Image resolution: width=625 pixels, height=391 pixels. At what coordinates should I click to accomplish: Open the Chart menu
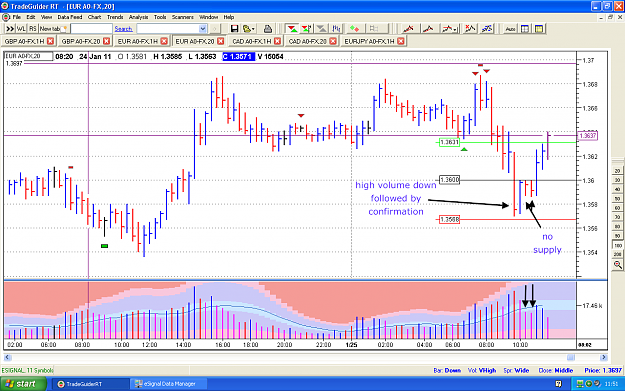coord(94,17)
